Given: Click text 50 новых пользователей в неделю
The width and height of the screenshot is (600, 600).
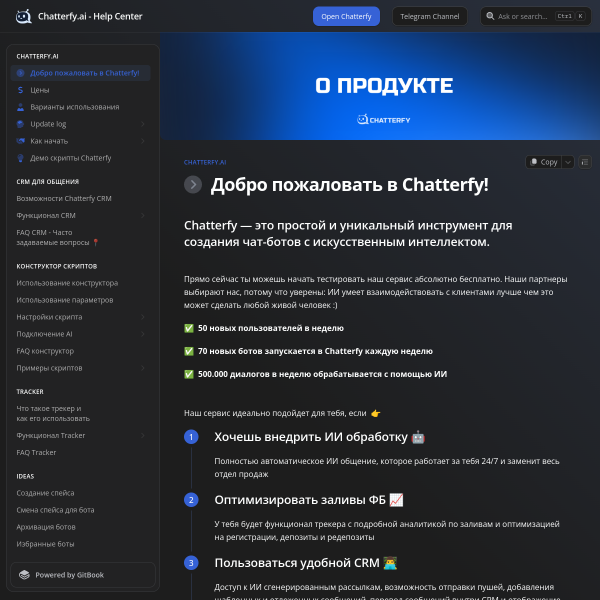Looking at the screenshot, I should pos(271,328).
